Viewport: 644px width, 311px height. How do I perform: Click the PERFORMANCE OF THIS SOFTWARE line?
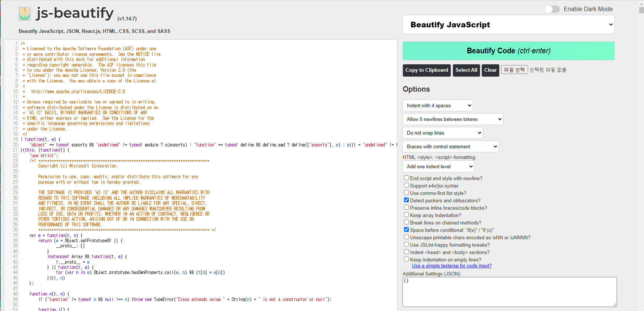coord(70,224)
